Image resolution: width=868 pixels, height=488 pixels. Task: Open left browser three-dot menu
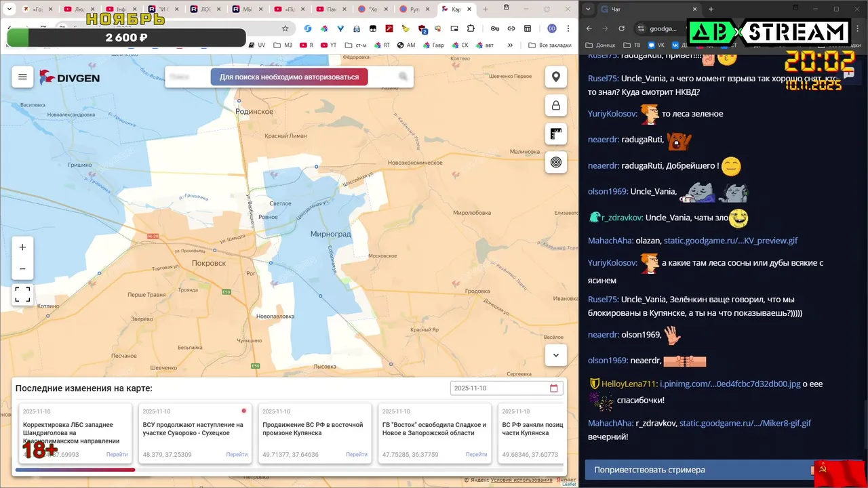[568, 28]
